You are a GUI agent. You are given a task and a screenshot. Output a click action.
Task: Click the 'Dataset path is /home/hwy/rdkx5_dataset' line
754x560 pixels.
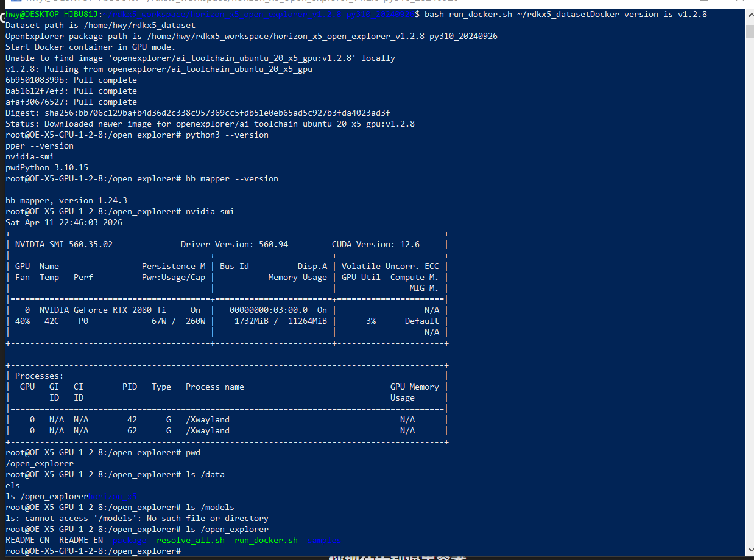coord(100,25)
